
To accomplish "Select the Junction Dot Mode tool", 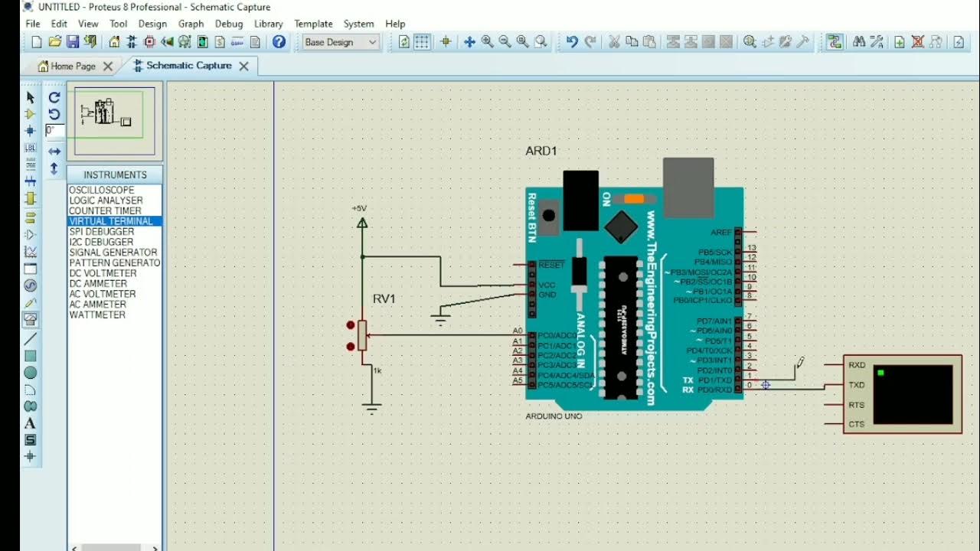I will pyautogui.click(x=31, y=131).
